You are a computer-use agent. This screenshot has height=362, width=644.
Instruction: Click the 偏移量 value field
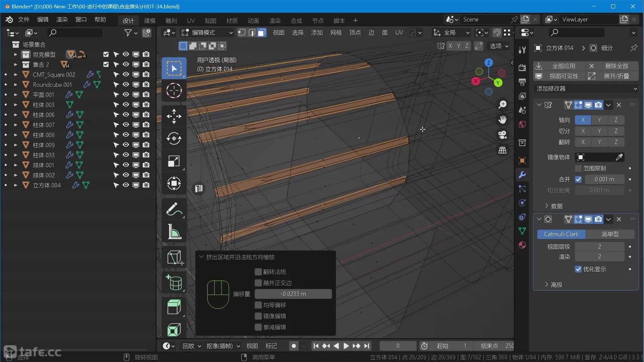293,294
